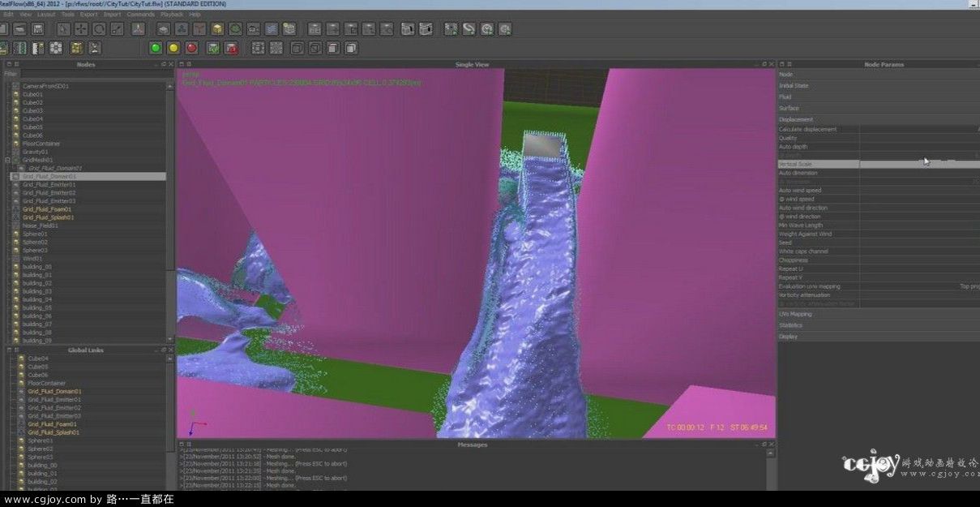Open the Layout menu
The width and height of the screenshot is (980, 507).
[x=46, y=15]
